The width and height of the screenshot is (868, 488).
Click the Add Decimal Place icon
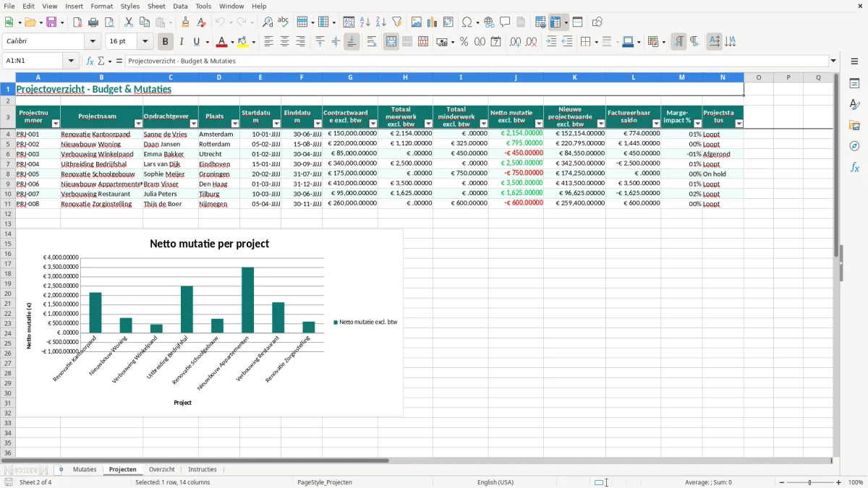tap(515, 42)
